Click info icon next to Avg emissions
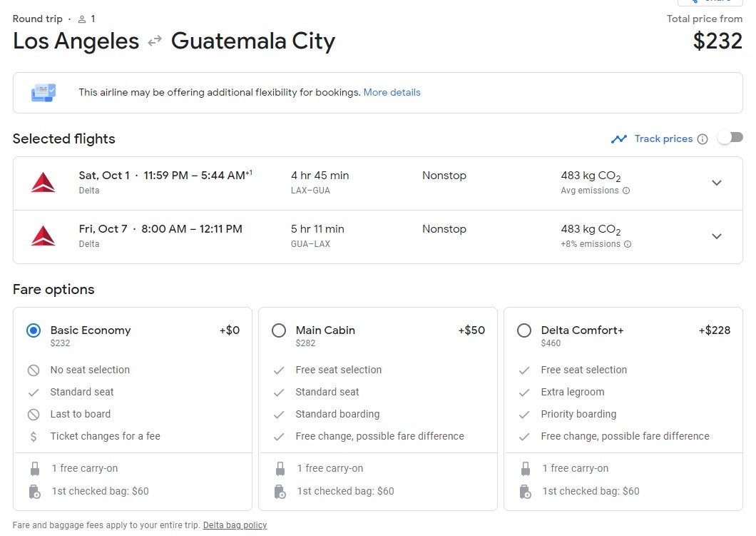 point(626,191)
